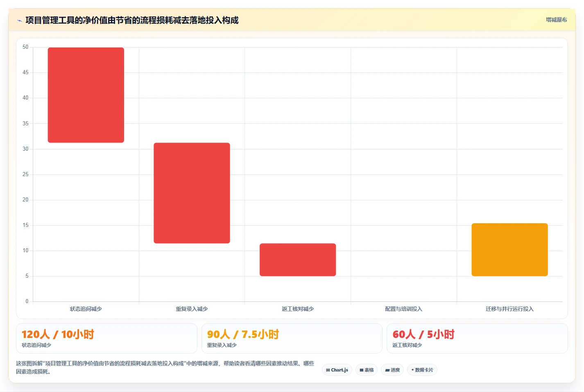Click the axis label 重复录入减少
Screen dimensions: 584x392
coord(192,309)
